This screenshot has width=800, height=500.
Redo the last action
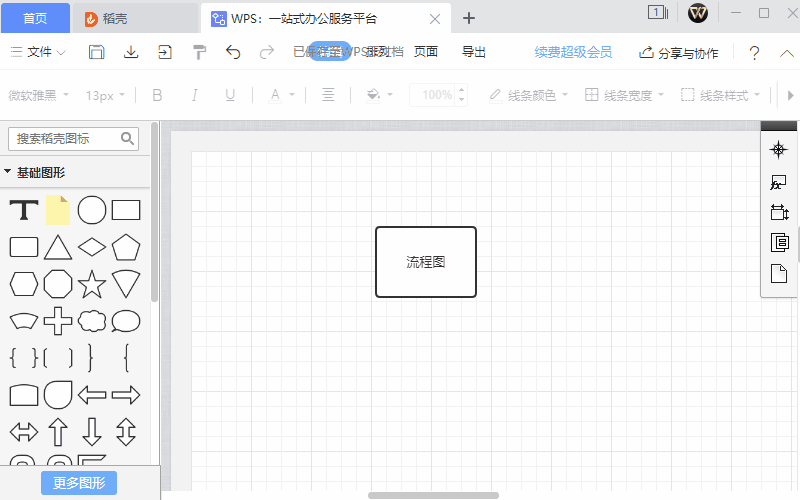267,52
